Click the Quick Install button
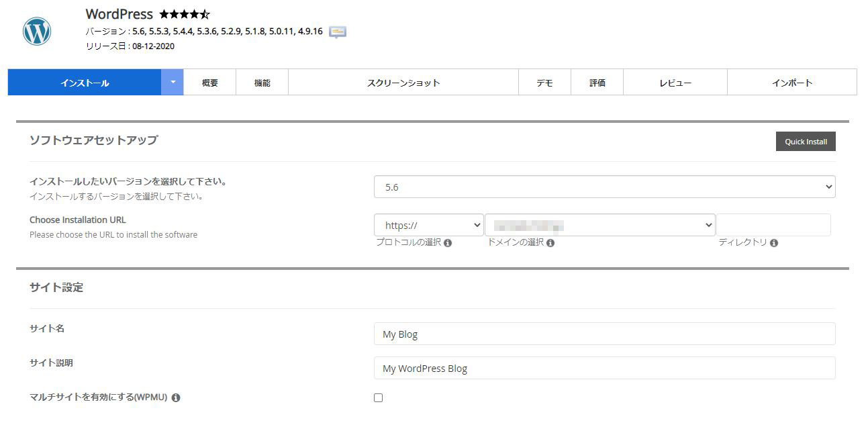Screen dimensions: 868x431 (x=806, y=142)
